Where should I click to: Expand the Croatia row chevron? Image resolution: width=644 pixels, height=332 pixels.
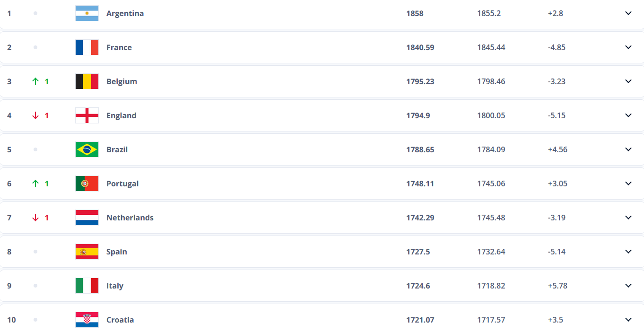pos(628,320)
